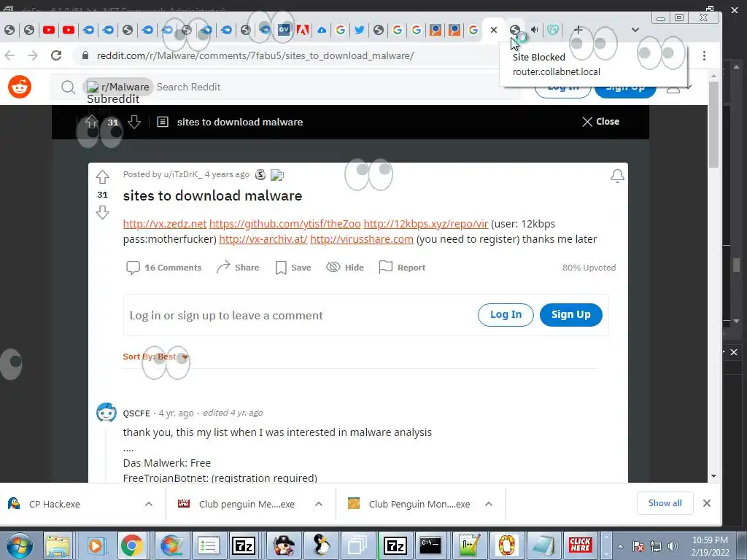Expand Chrome's tab search chevron

pos(635,29)
